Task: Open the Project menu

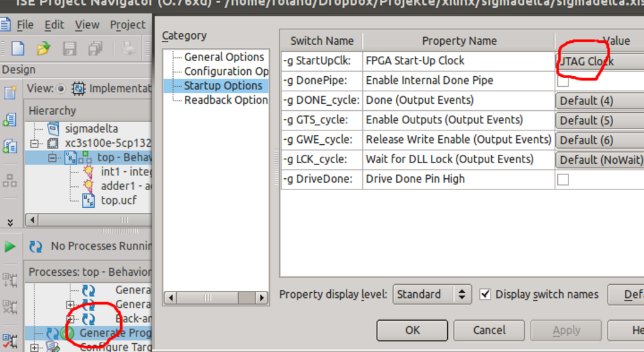Action: coord(127,25)
